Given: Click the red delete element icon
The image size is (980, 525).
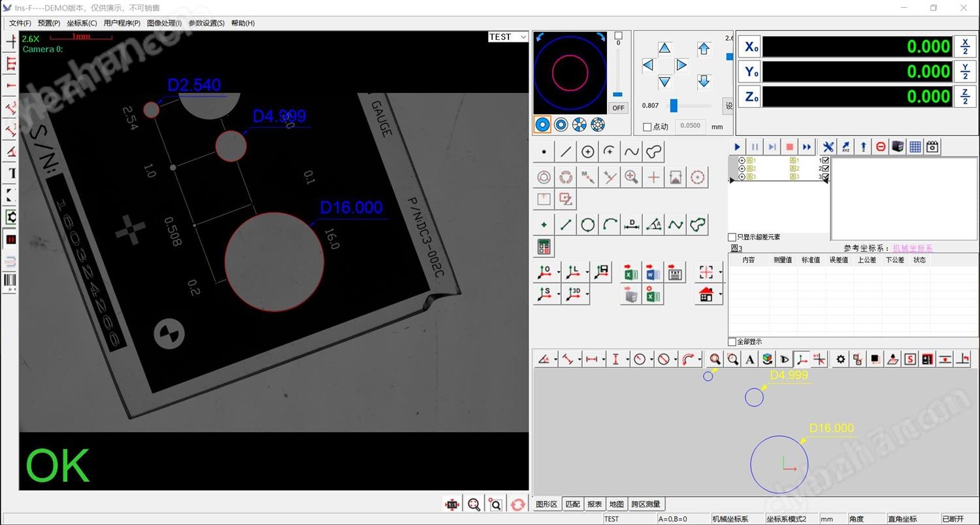Looking at the screenshot, I should [x=881, y=147].
